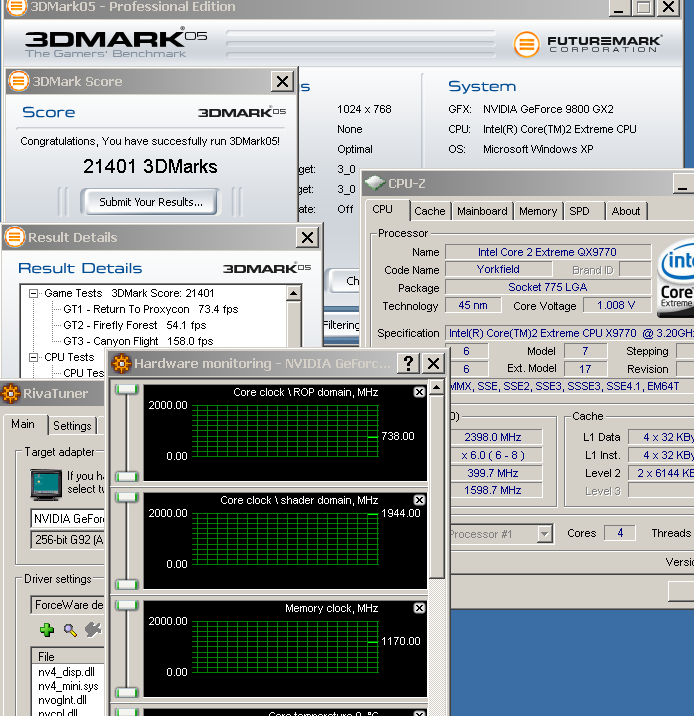Select nv4_disp.dll in the file list

66,672
